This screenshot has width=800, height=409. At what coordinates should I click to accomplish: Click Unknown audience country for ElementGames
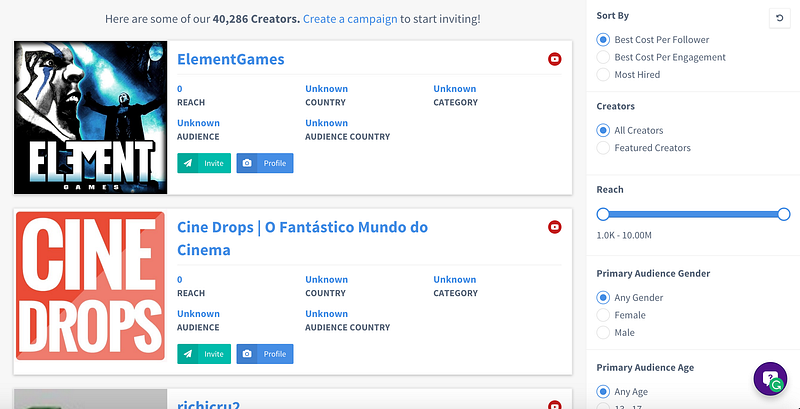pyautogui.click(x=327, y=123)
